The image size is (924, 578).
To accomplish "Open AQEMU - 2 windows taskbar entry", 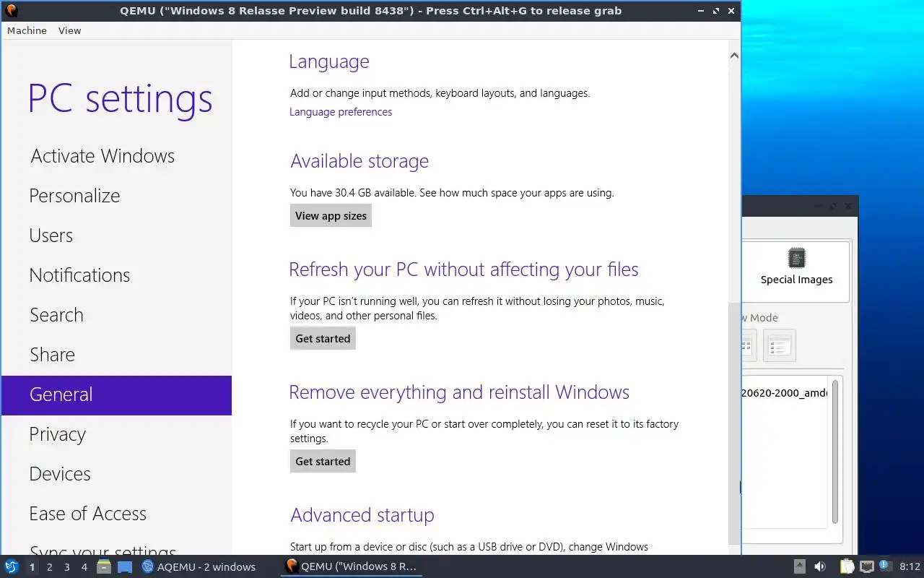I will point(199,566).
